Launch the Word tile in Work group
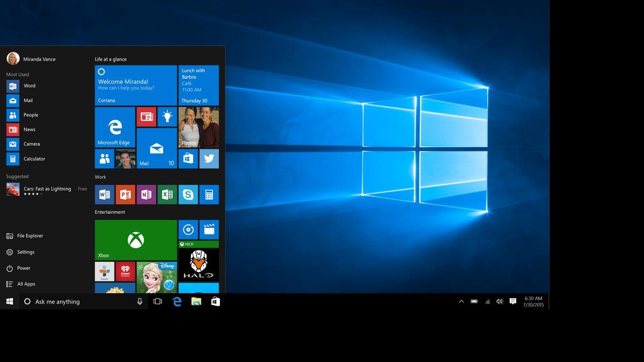This screenshot has height=362, width=644. point(104,194)
